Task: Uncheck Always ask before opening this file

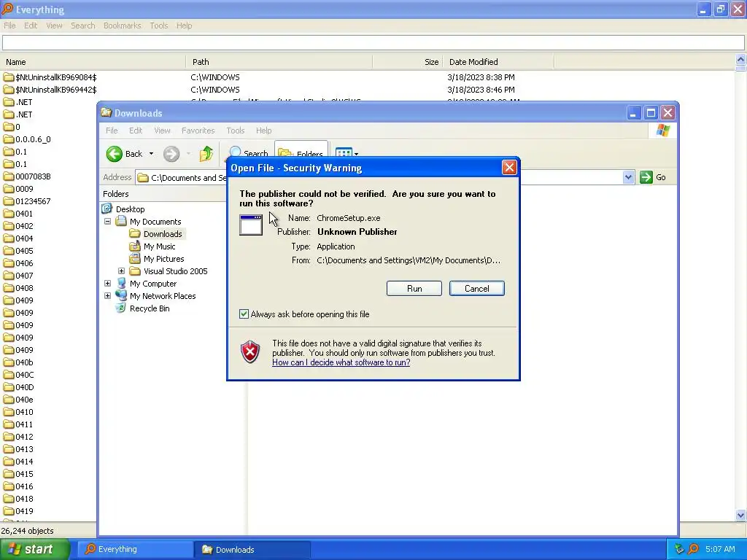Action: [x=244, y=314]
